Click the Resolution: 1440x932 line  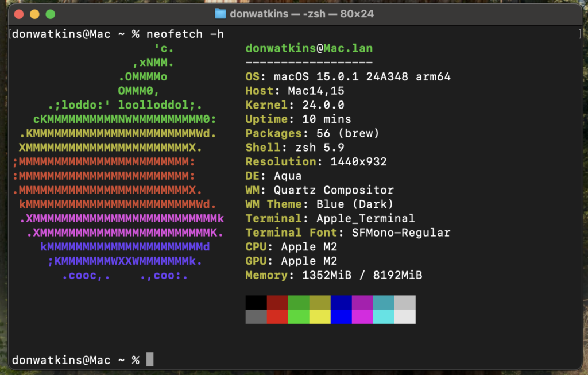pyautogui.click(x=316, y=162)
